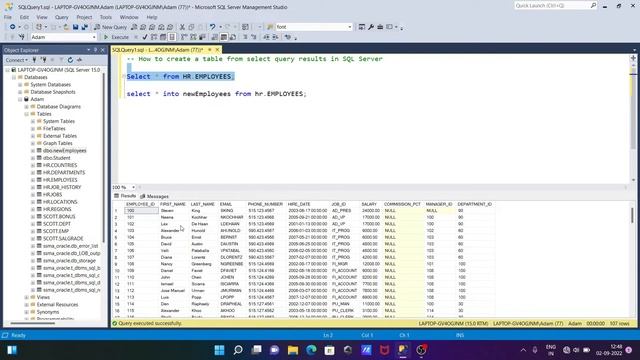The image size is (640, 360).
Task: Click the Database Engine Query icon after New Query
Action: (134, 27)
